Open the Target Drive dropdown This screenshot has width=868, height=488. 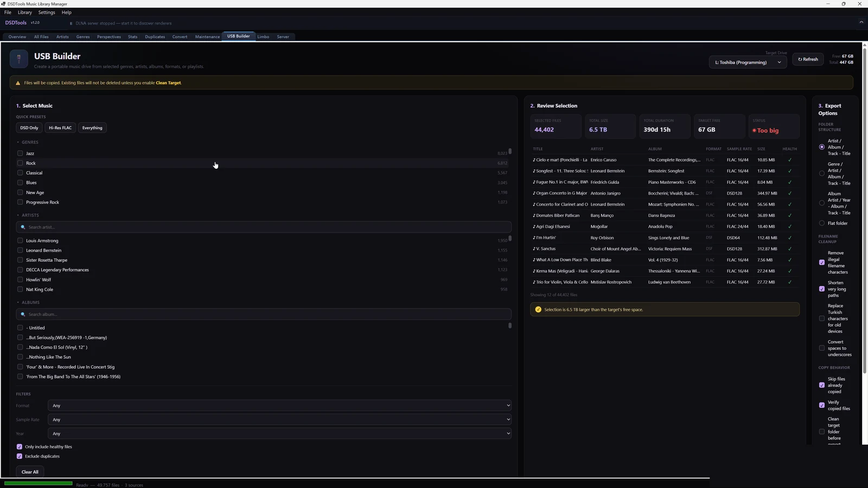click(748, 62)
